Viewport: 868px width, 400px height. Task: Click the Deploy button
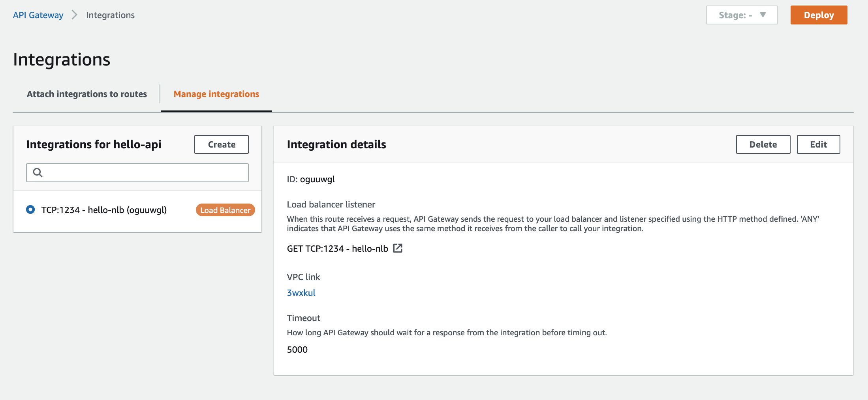pos(819,15)
